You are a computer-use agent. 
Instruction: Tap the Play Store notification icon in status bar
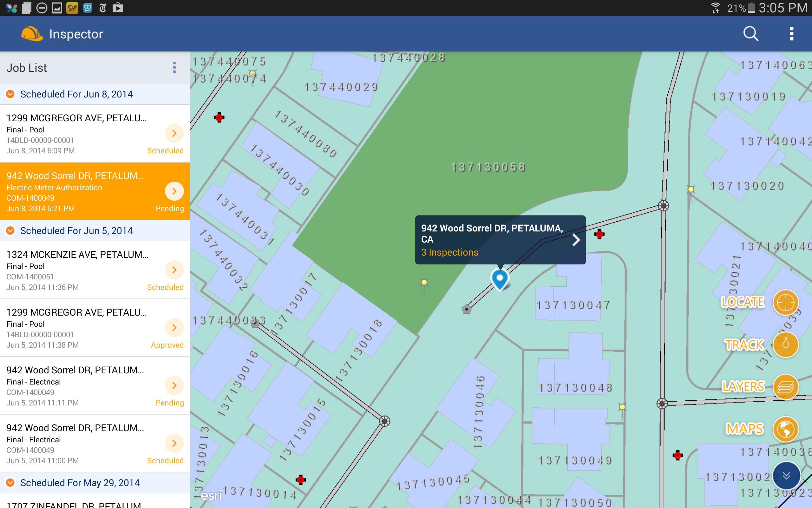point(118,8)
